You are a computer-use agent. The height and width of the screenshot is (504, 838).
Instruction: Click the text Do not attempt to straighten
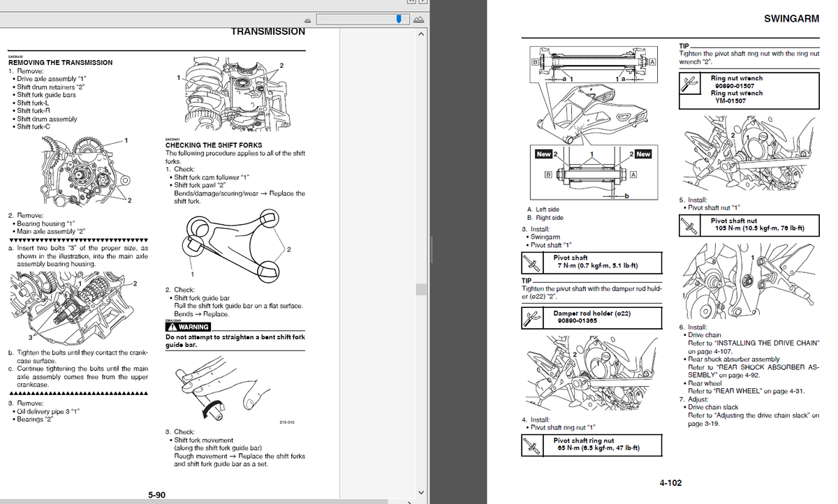pyautogui.click(x=209, y=337)
